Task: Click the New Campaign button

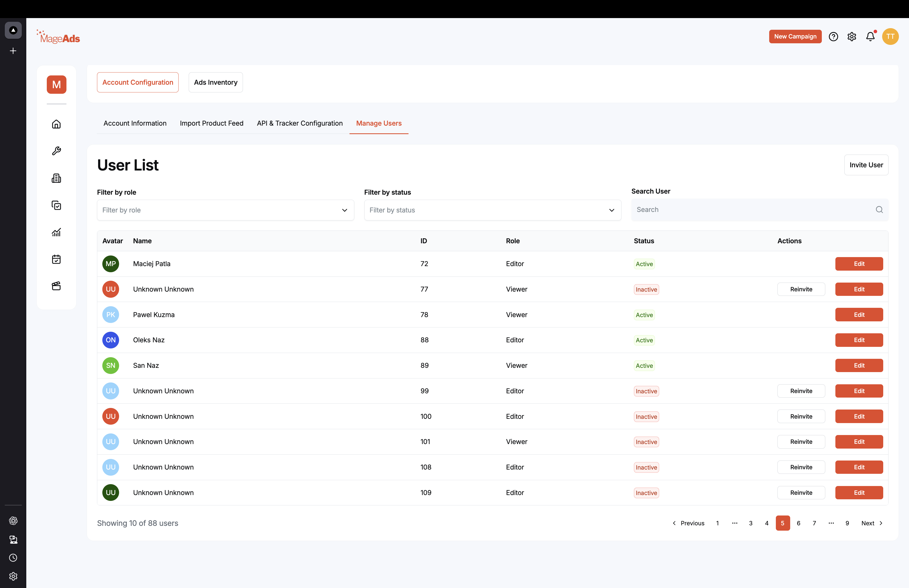Action: [x=795, y=37]
